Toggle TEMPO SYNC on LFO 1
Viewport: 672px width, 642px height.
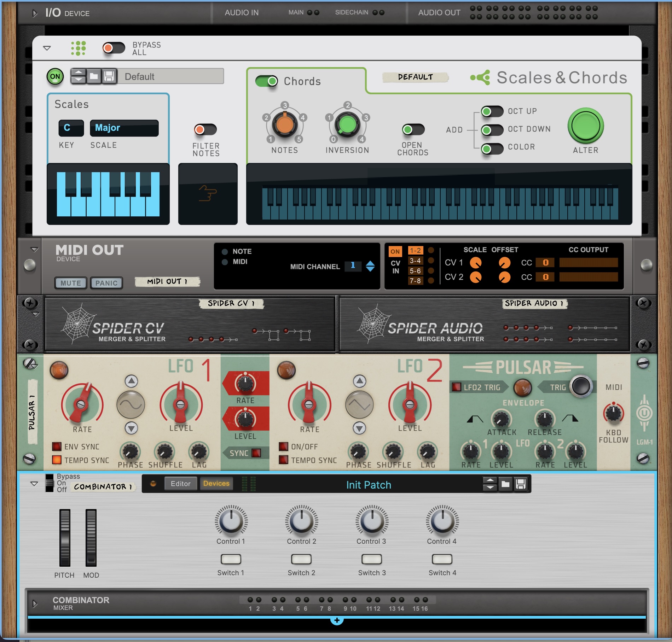click(57, 460)
